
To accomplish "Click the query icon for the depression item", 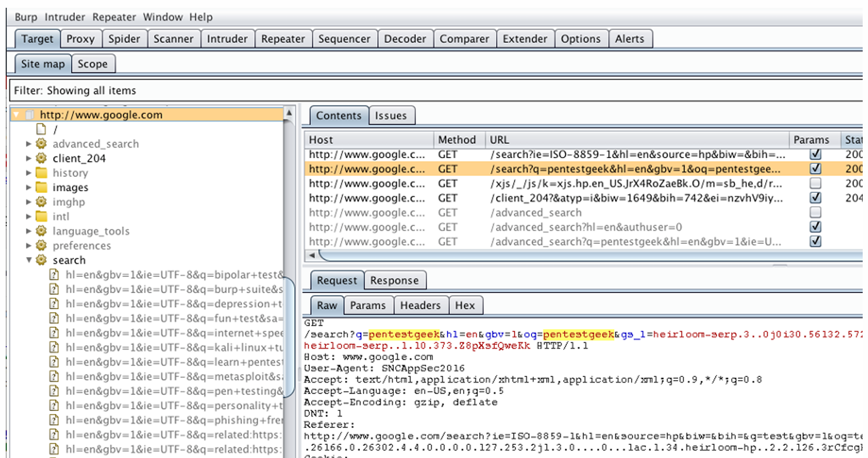I will tap(54, 304).
